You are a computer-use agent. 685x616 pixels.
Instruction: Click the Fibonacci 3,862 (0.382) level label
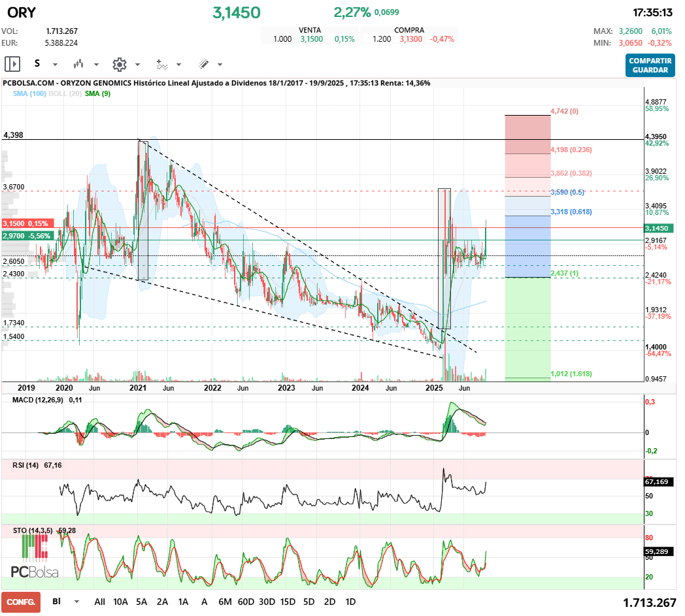(571, 173)
